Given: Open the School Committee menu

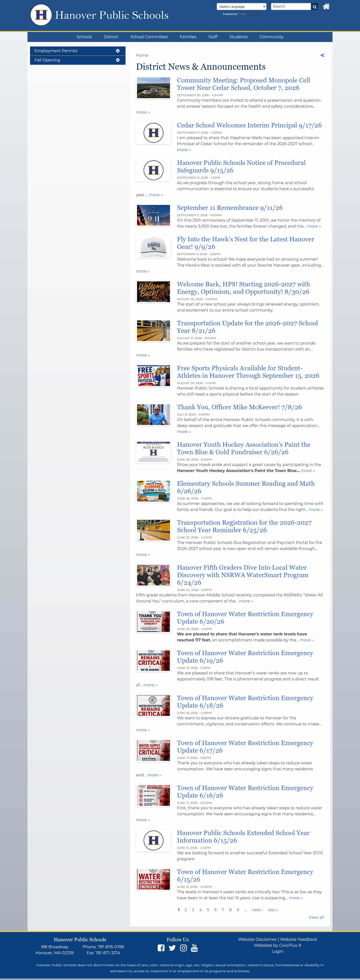Looking at the screenshot, I should (149, 37).
